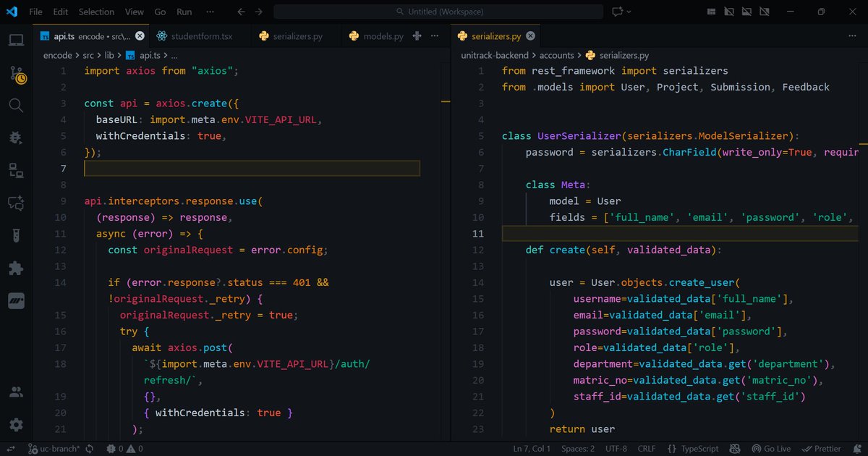The image size is (868, 456).
Task: Open the stacked-bars extension icon below Extensions
Action: pyautogui.click(x=16, y=300)
